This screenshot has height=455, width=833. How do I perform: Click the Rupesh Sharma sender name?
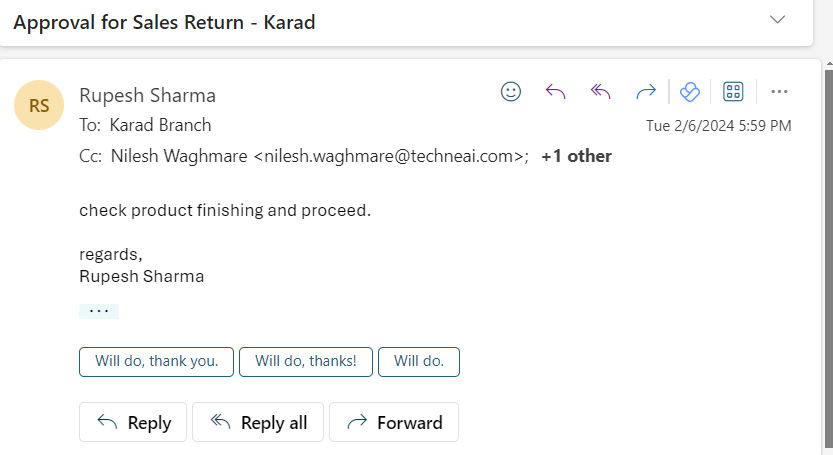(147, 95)
